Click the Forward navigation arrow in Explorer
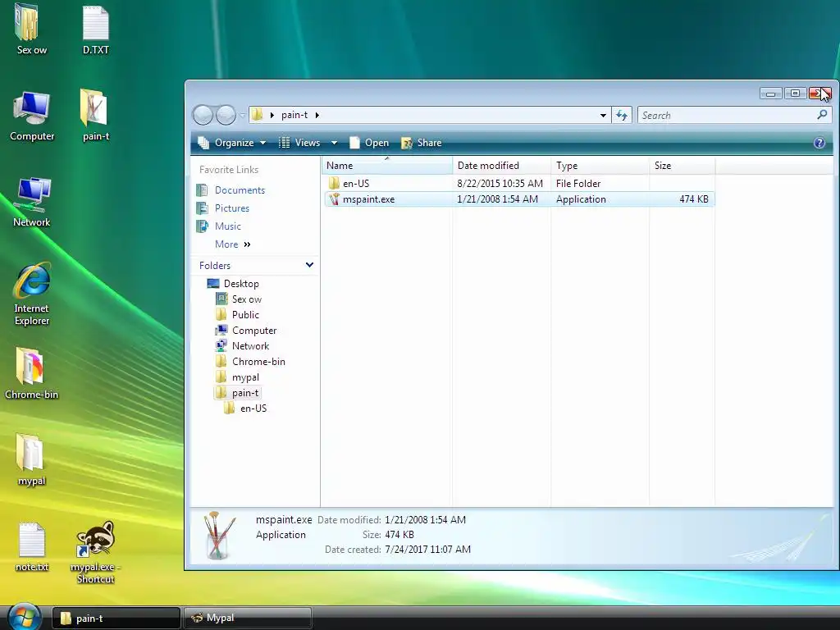Screen dimensions: 840x630 coord(226,115)
